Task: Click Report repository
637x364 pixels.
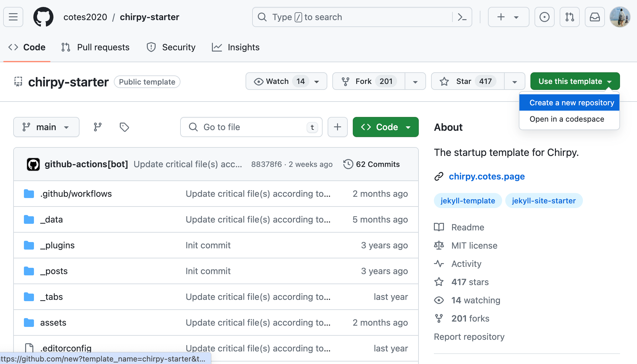Action: pos(469,337)
